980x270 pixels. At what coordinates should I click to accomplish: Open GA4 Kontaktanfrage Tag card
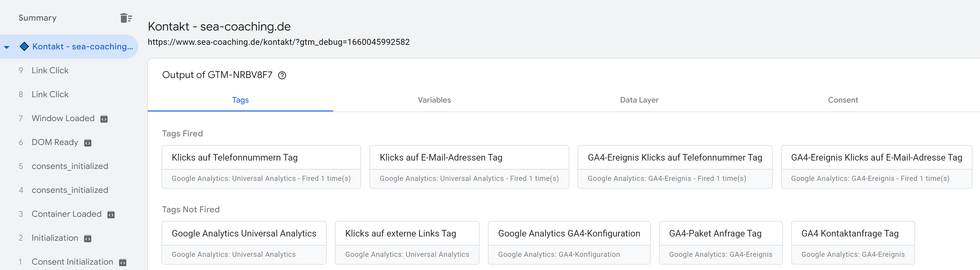tap(853, 242)
